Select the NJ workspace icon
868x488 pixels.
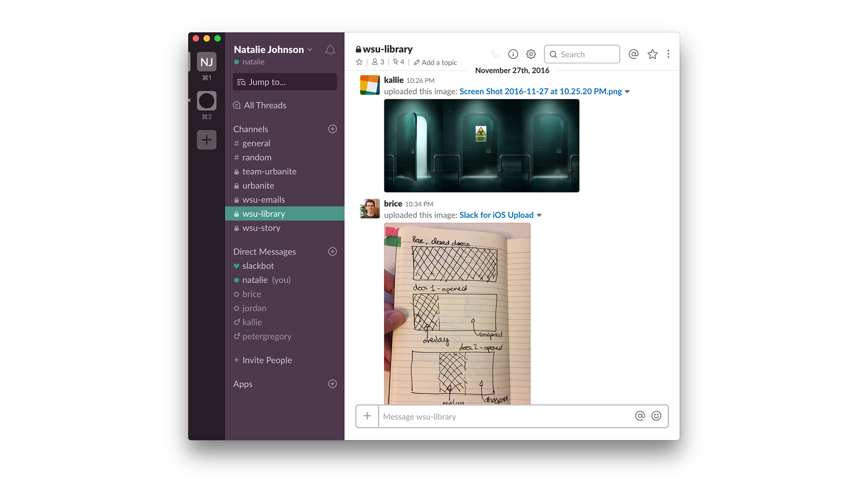click(x=207, y=62)
